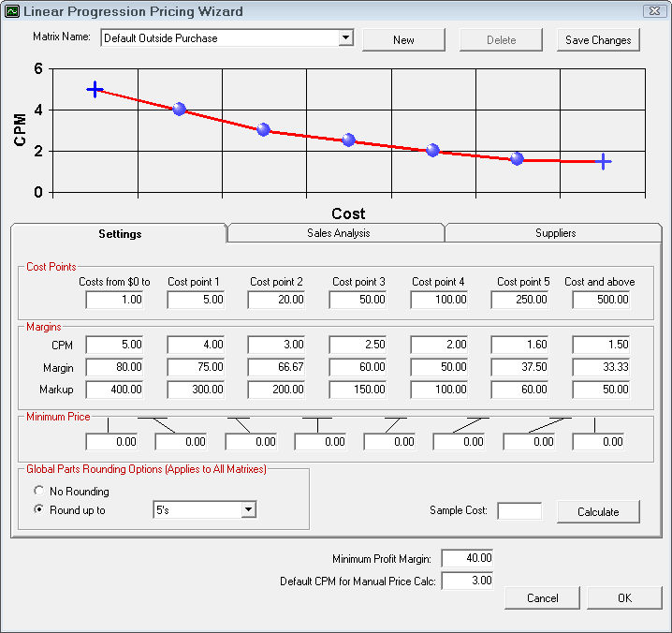Click the New matrix button
This screenshot has height=633, width=672.
403,40
